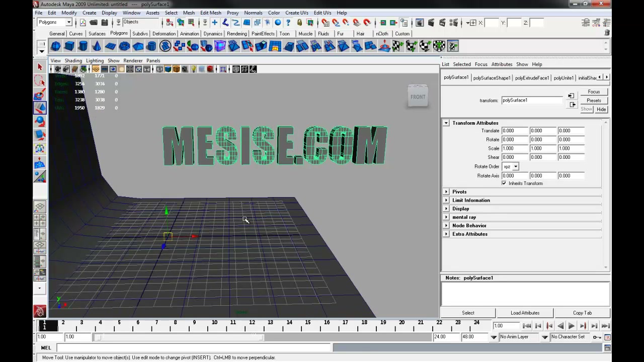Click the Focus button beside transform
The width and height of the screenshot is (644, 362).
click(594, 92)
